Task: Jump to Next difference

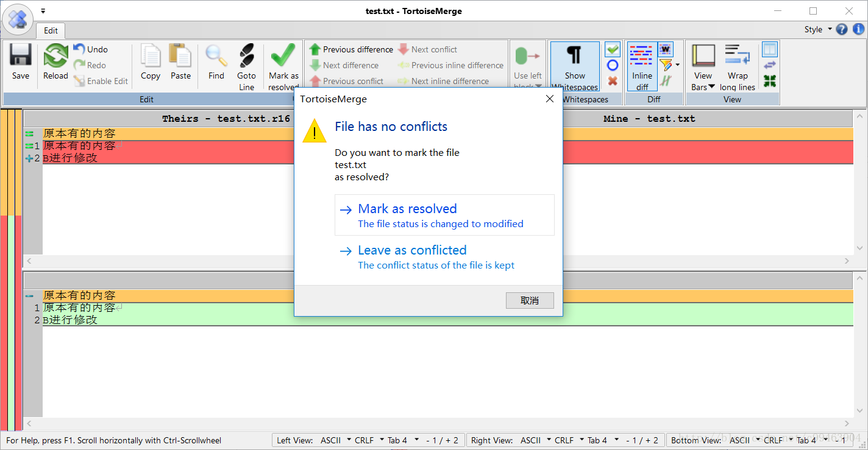Action: [344, 65]
